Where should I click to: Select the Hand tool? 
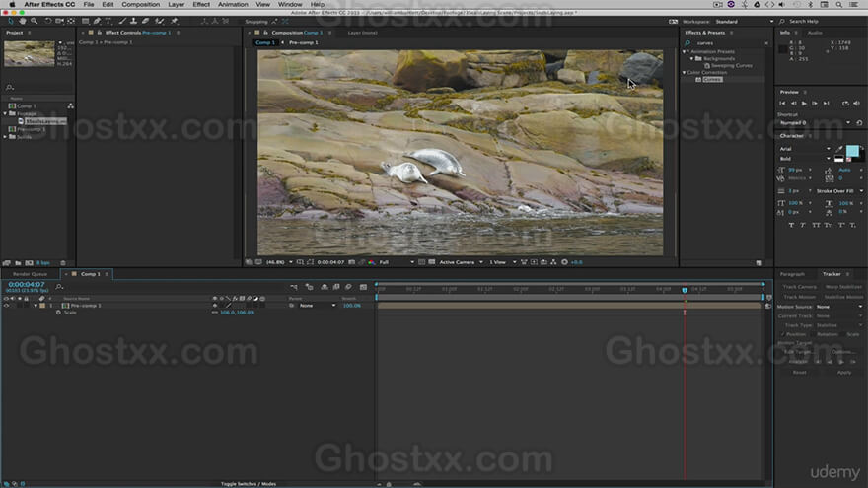click(x=22, y=21)
